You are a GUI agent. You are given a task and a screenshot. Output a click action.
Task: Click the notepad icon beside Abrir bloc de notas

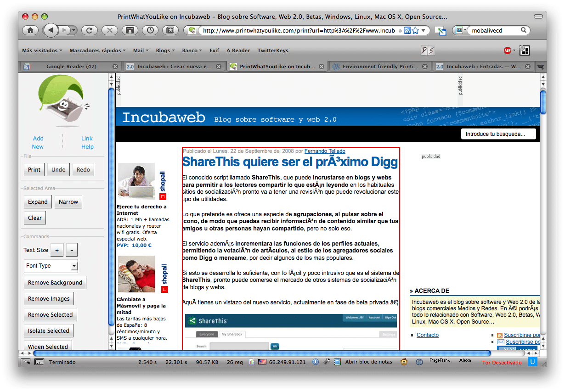[338, 362]
